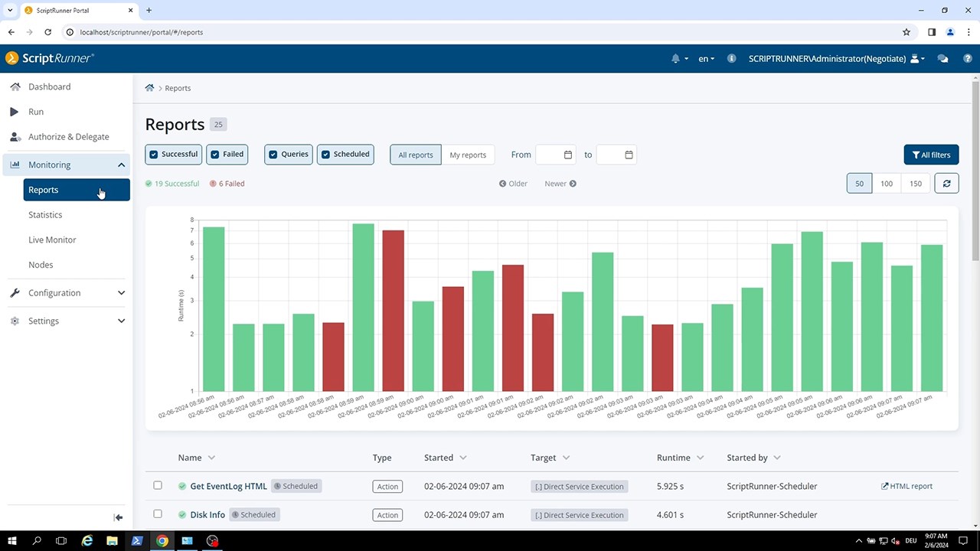Click the ScriptRunner logo
The width and height of the screenshot is (980, 551).
click(x=49, y=58)
